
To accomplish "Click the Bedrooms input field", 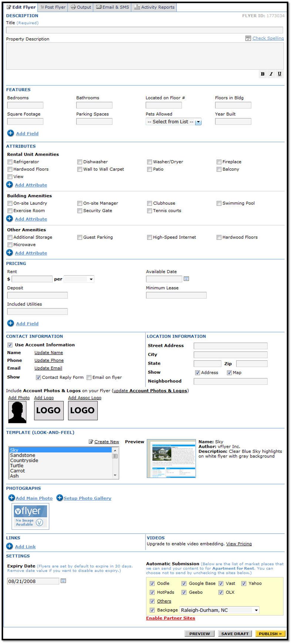I will [x=25, y=105].
